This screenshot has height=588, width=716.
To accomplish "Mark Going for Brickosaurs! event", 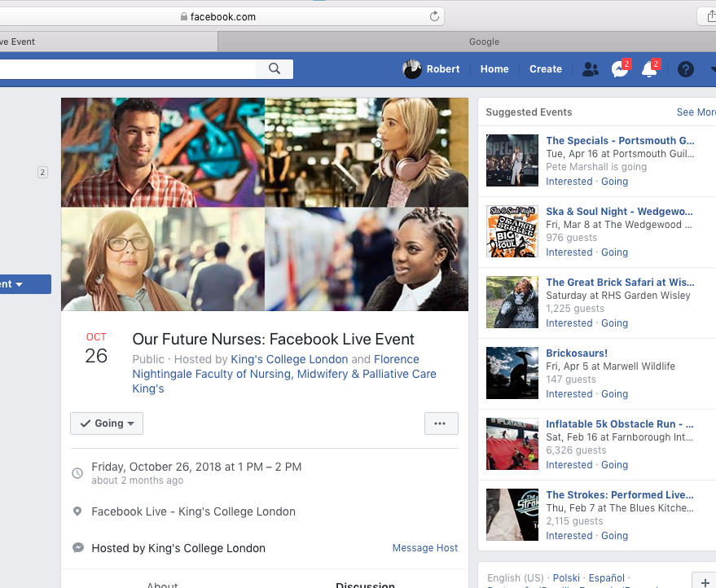I will 614,393.
